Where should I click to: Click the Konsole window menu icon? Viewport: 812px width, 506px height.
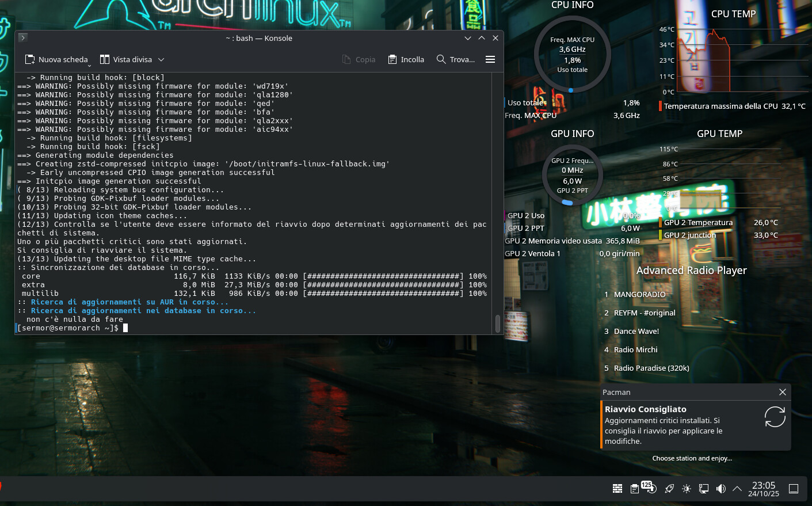(x=22, y=38)
